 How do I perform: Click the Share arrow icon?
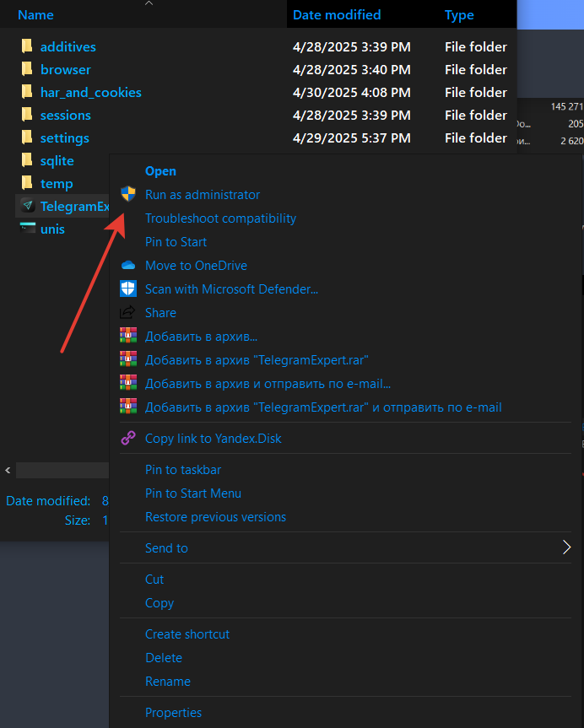(128, 313)
